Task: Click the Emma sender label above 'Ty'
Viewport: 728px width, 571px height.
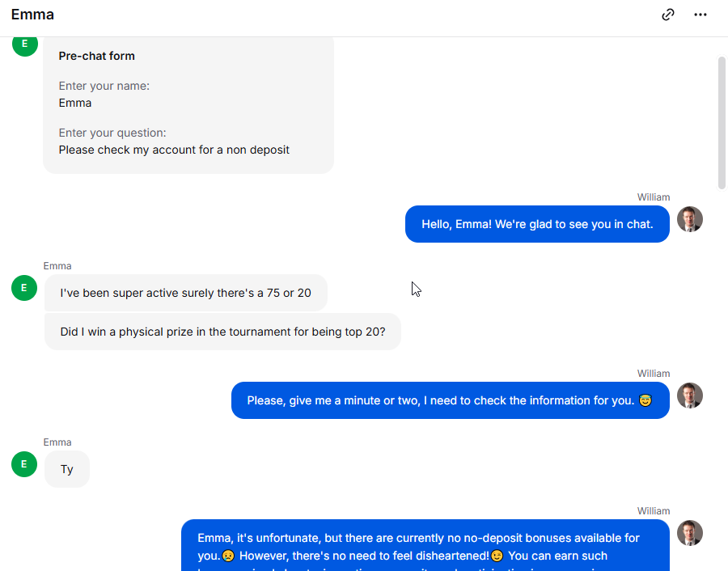Action: [x=57, y=442]
